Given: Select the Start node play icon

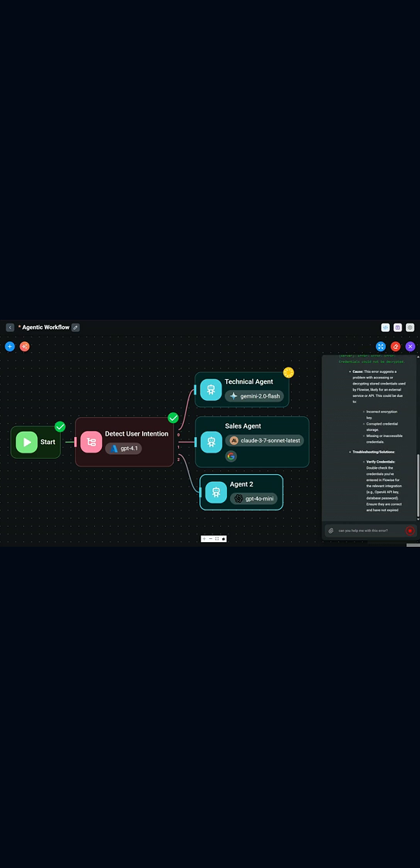Looking at the screenshot, I should coord(26,442).
